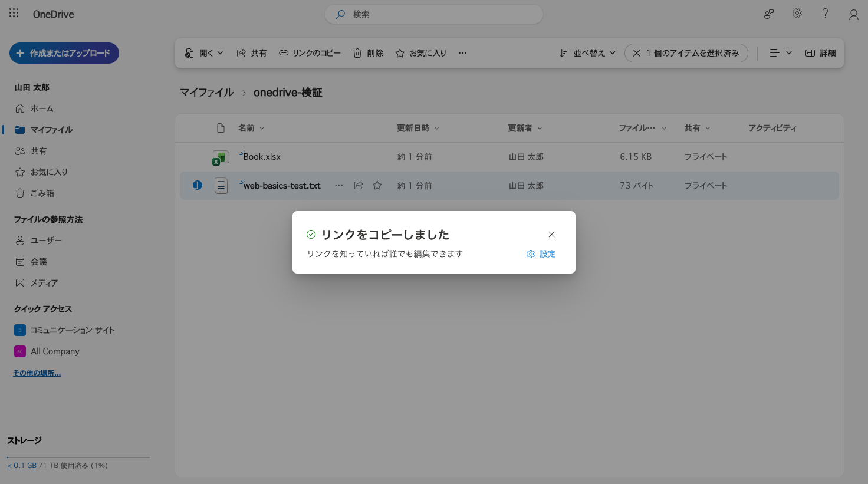Open 共有 column header dropdown
Screen dimensions: 868x484
(x=697, y=128)
